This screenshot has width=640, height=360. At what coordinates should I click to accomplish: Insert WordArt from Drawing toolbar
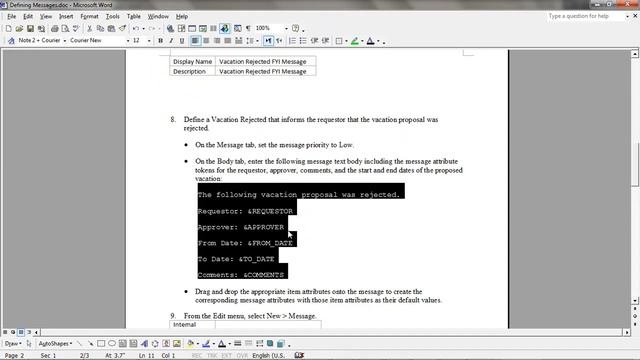click(x=144, y=344)
